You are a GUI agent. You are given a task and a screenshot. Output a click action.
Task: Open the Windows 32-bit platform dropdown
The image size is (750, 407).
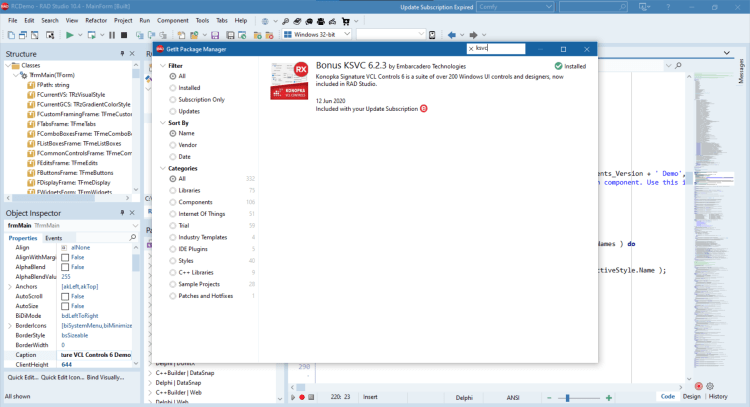[347, 34]
